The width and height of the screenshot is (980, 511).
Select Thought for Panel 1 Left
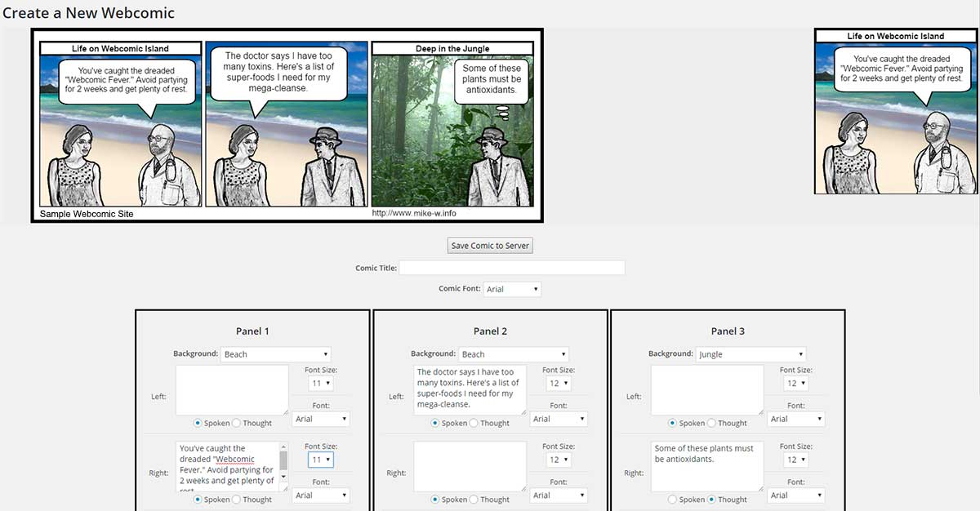click(x=237, y=423)
